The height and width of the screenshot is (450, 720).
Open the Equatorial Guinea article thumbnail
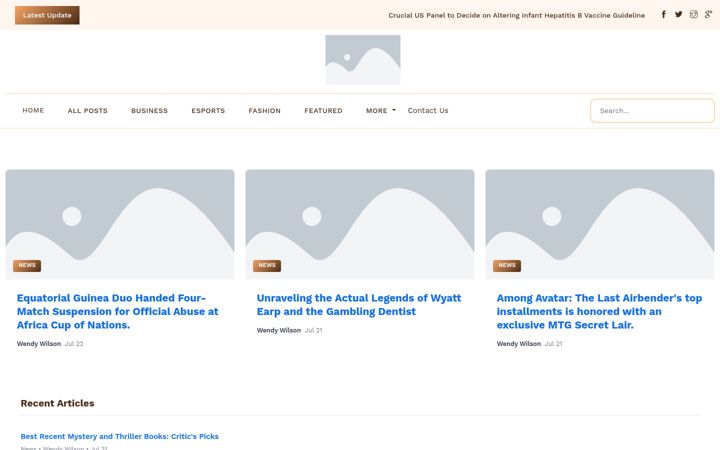(x=120, y=224)
